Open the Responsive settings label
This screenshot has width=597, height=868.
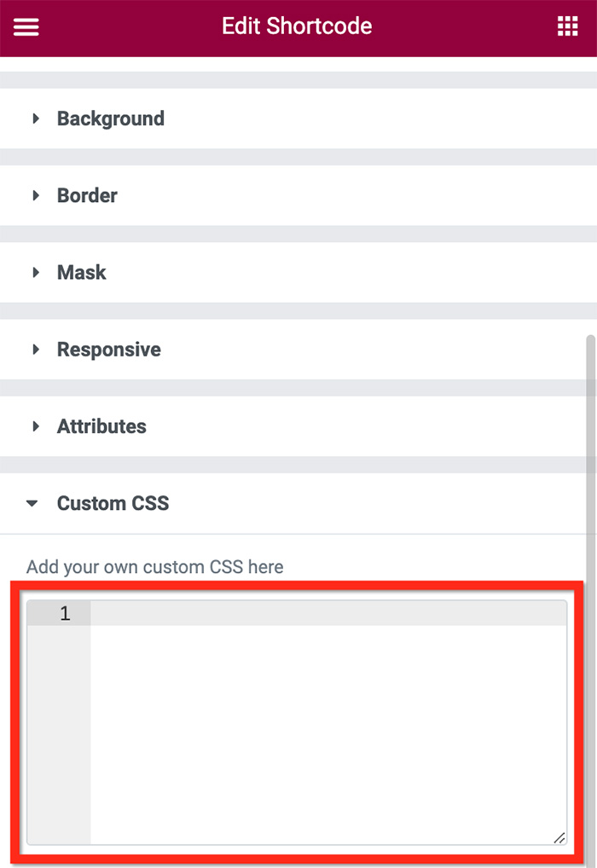tap(109, 350)
